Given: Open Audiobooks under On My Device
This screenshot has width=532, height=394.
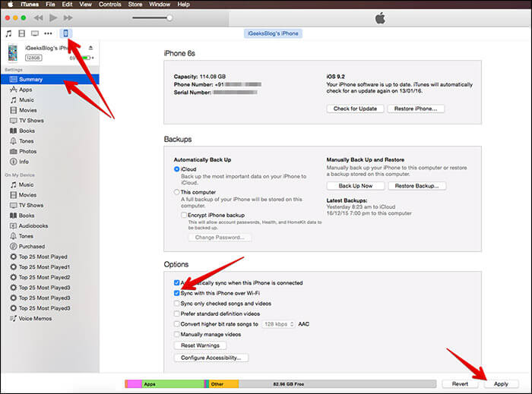Looking at the screenshot, I should [x=50, y=225].
